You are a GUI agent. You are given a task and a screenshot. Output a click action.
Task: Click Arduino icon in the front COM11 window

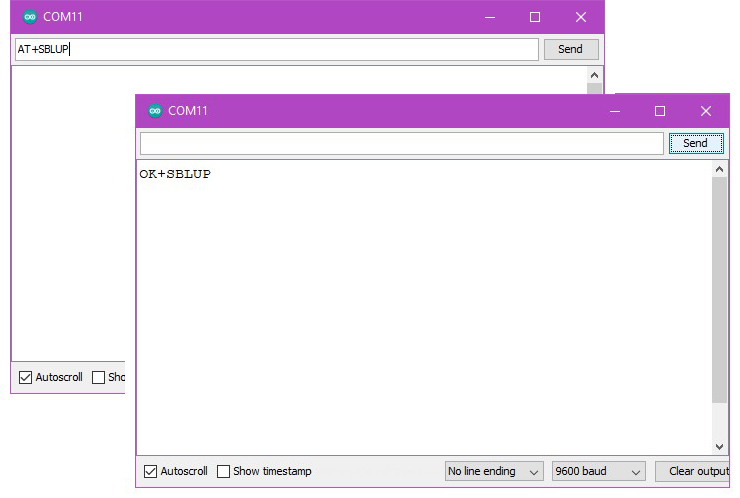click(154, 111)
